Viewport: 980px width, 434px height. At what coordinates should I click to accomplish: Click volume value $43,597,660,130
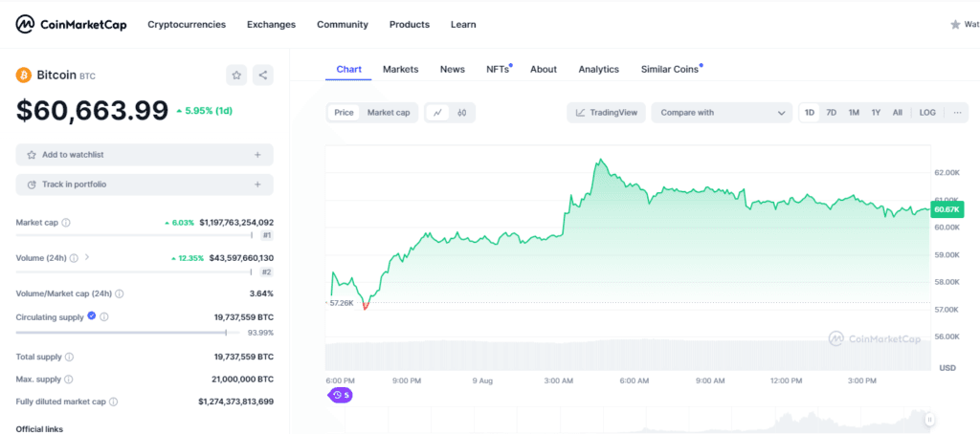[241, 258]
